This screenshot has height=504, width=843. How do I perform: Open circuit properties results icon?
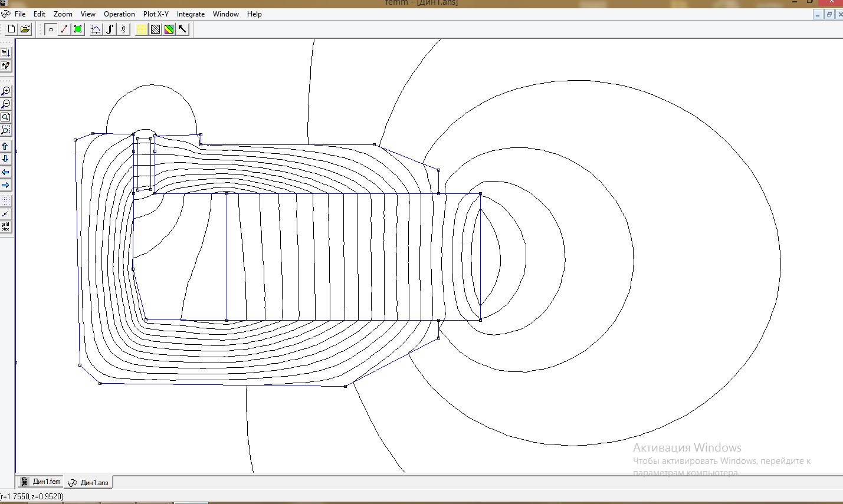point(123,29)
